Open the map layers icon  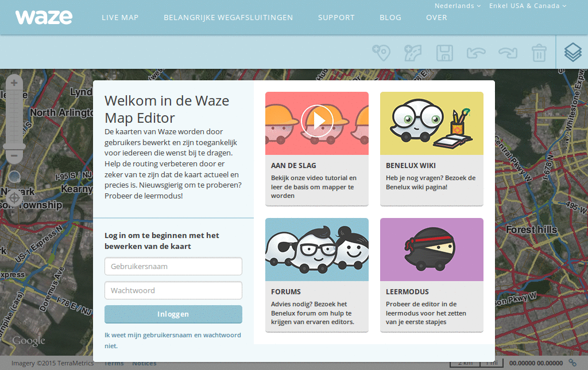(x=572, y=52)
